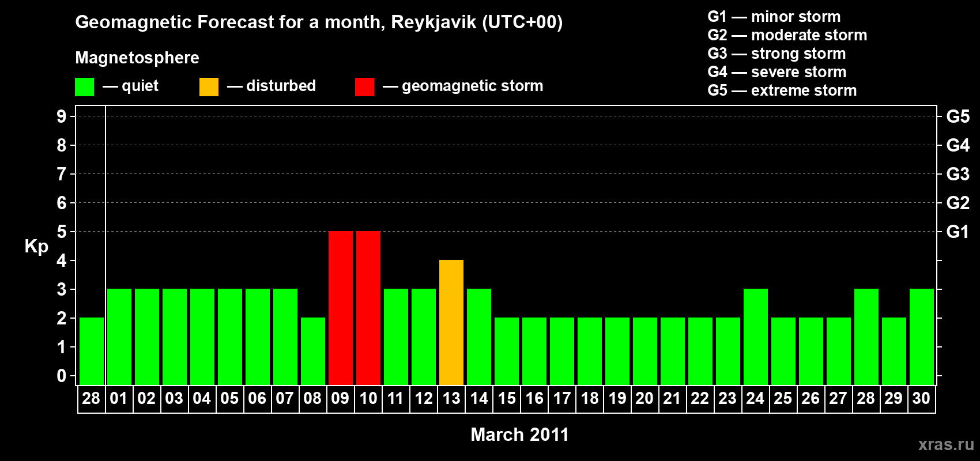The height and width of the screenshot is (461, 980).
Task: Click date label 17 on the axis
Action: (561, 399)
